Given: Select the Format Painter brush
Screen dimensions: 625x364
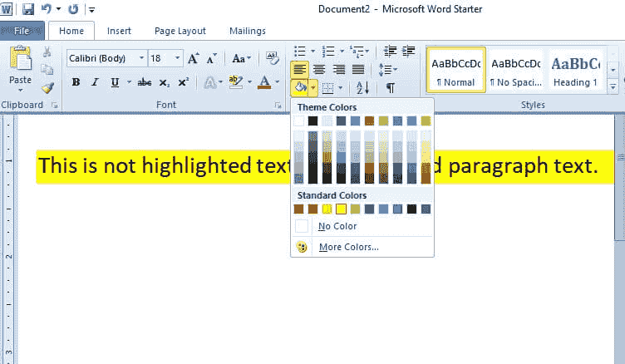Looking at the screenshot, I should pyautogui.click(x=47, y=87).
